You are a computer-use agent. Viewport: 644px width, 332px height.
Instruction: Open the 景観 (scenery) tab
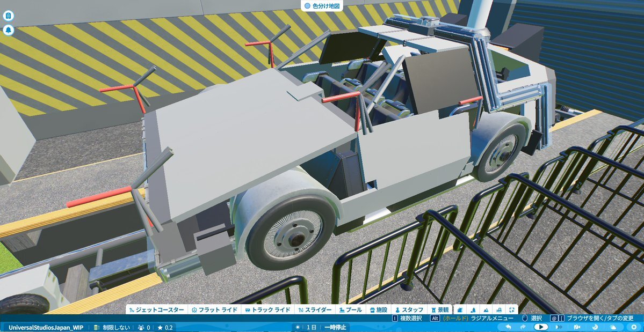439,310
